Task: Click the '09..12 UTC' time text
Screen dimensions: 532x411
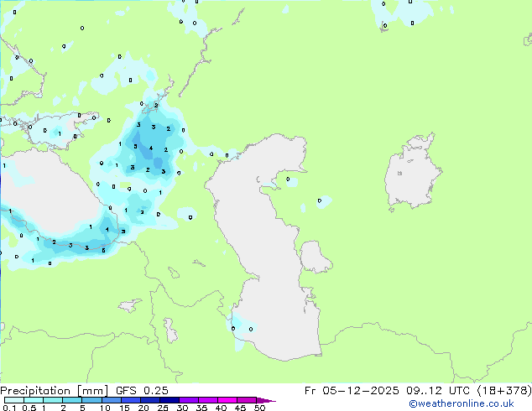Action: click(438, 391)
